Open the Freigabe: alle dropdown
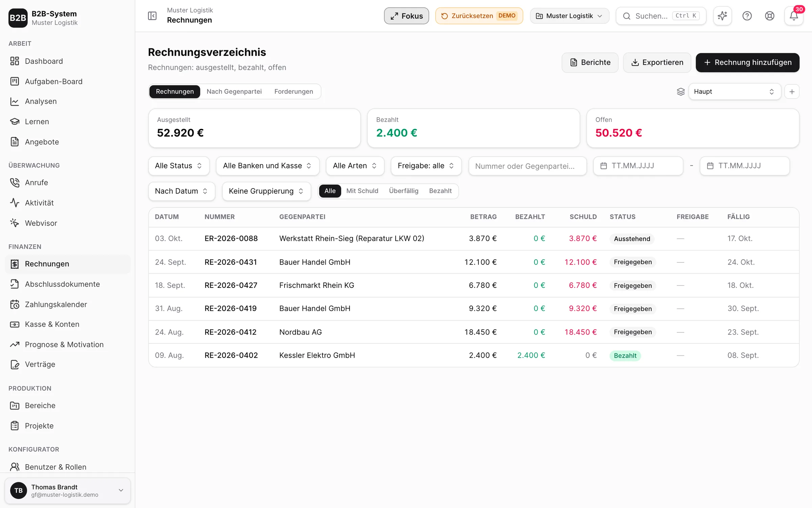The image size is (812, 508). [426, 166]
